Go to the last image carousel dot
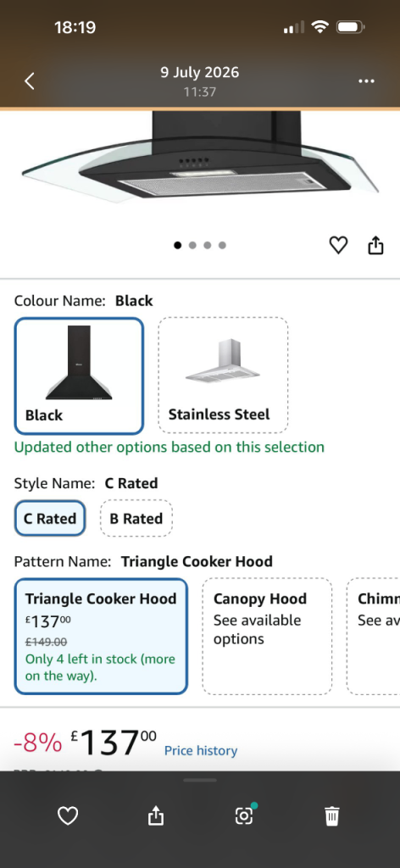 [x=222, y=245]
